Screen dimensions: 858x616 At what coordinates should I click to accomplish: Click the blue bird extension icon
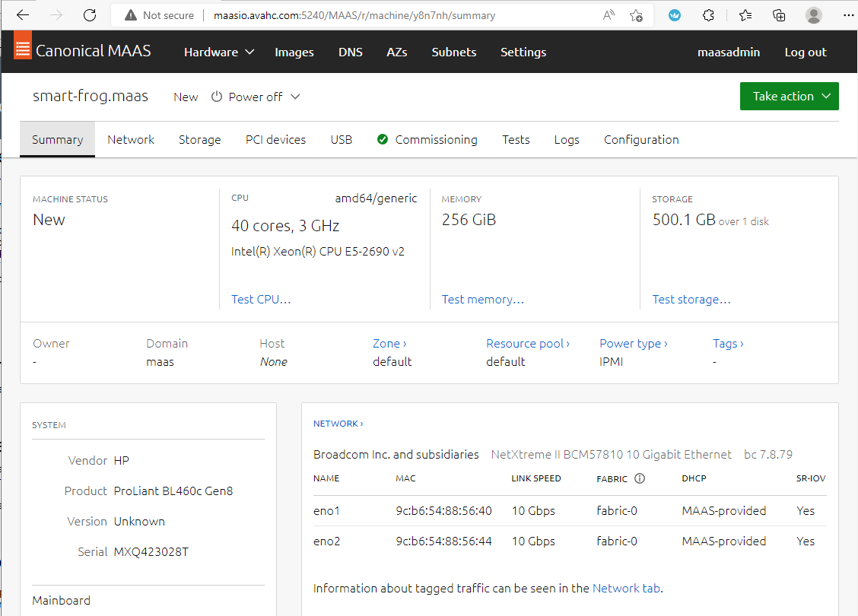coord(675,15)
